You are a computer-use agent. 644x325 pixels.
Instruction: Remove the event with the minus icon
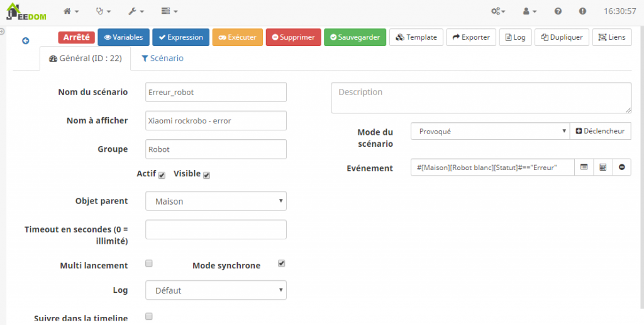(622, 167)
